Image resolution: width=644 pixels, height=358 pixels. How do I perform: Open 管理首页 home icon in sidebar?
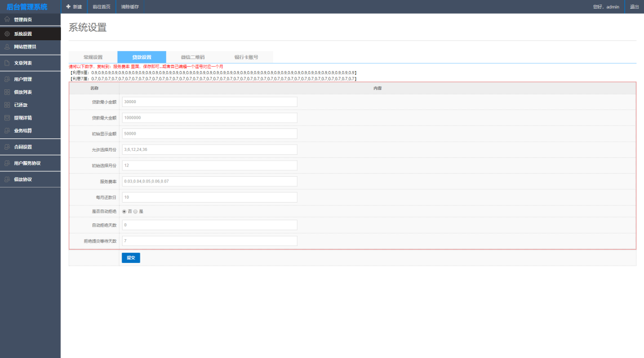tap(7, 20)
